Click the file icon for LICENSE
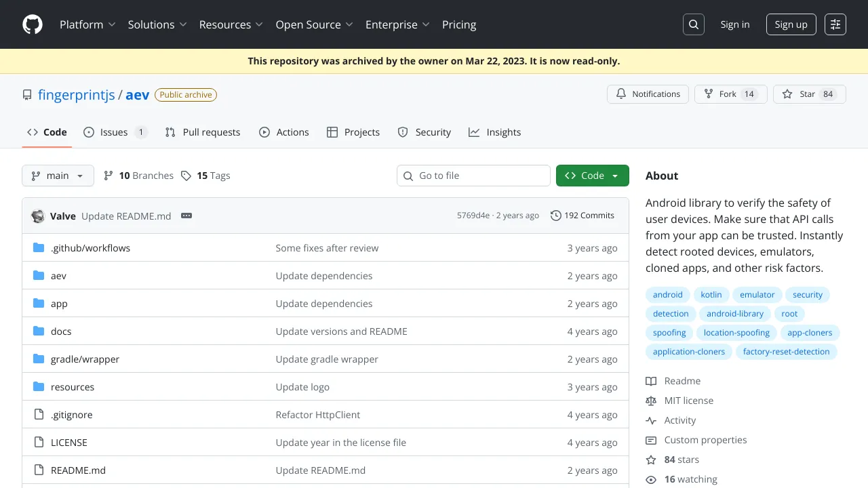 (39, 443)
